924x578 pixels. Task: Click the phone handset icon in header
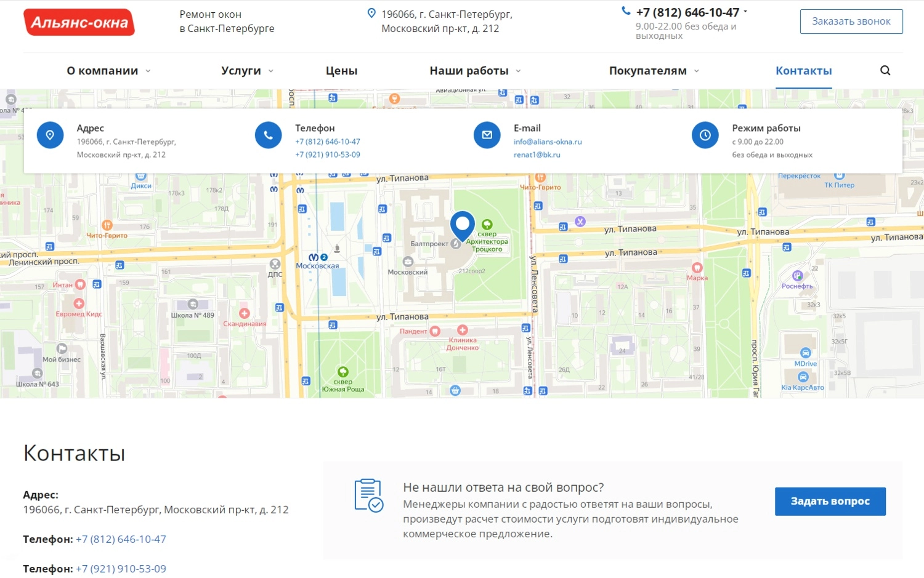(x=626, y=10)
